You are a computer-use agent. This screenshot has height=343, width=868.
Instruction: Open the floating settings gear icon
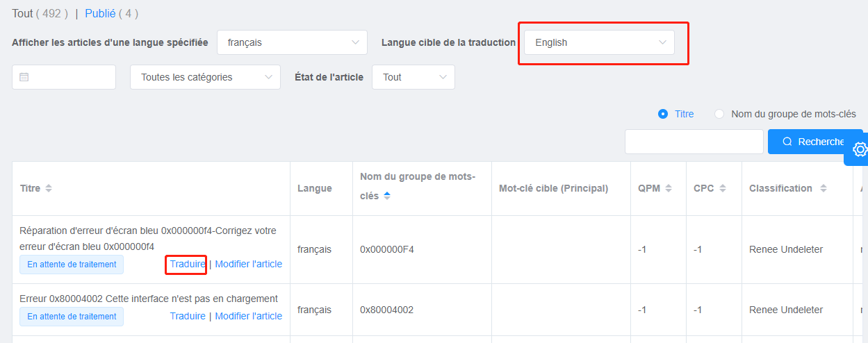(860, 149)
